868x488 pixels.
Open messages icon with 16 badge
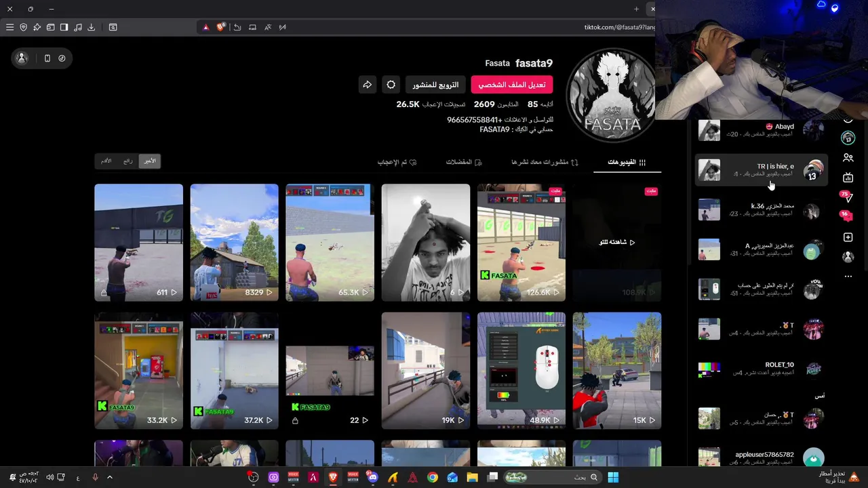847,217
